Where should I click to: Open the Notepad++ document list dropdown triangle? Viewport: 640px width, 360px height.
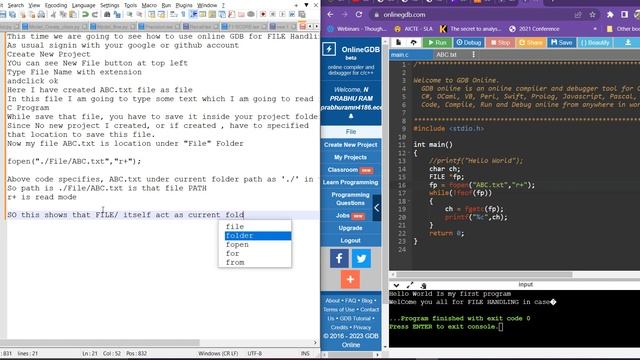[306, 5]
